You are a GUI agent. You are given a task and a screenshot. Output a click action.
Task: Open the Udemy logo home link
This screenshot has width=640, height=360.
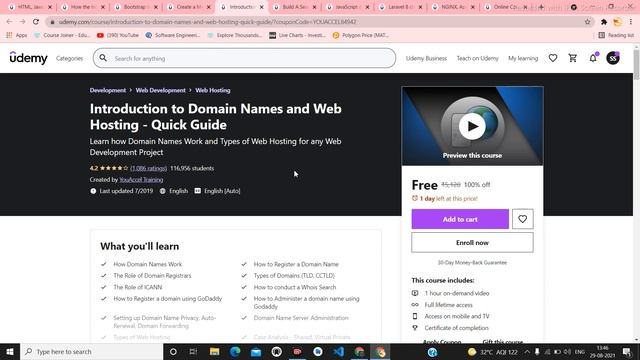point(29,58)
